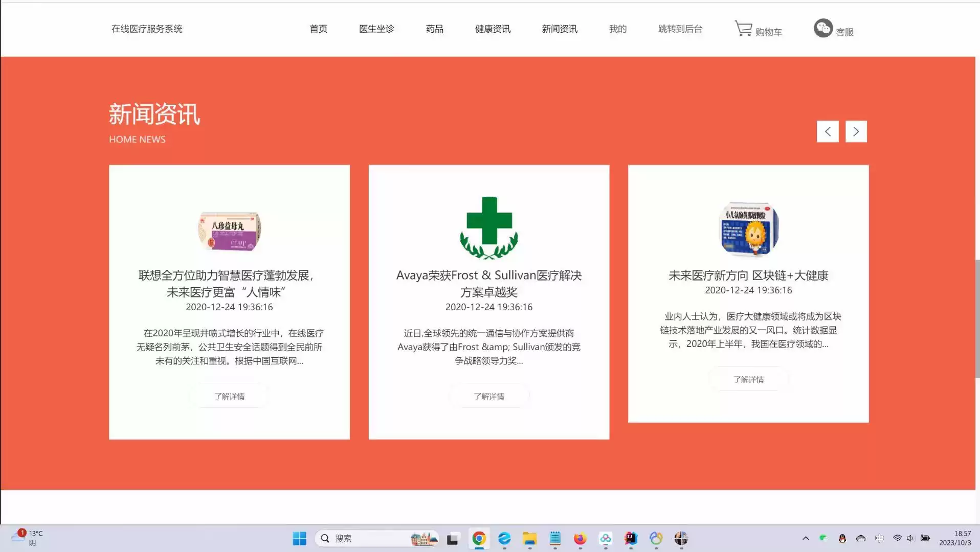Open Firefox from the taskbar
The height and width of the screenshot is (552, 980).
[x=580, y=538]
